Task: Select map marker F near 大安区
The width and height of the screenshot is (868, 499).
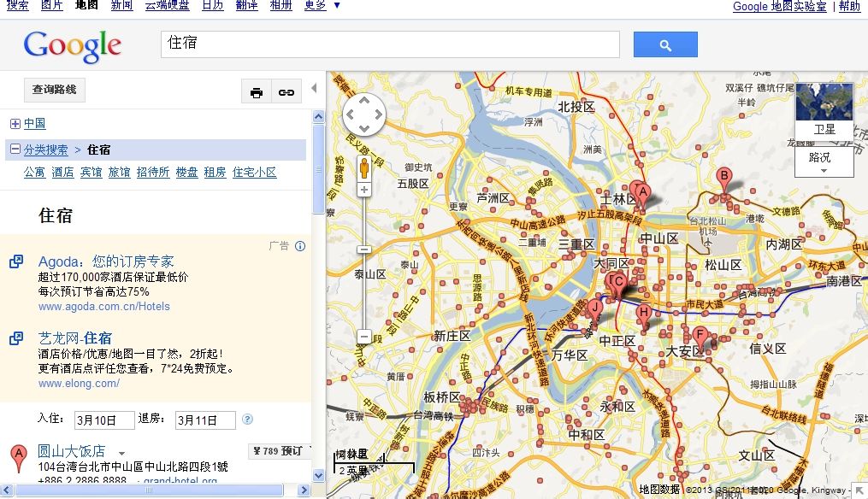Action: (x=700, y=338)
